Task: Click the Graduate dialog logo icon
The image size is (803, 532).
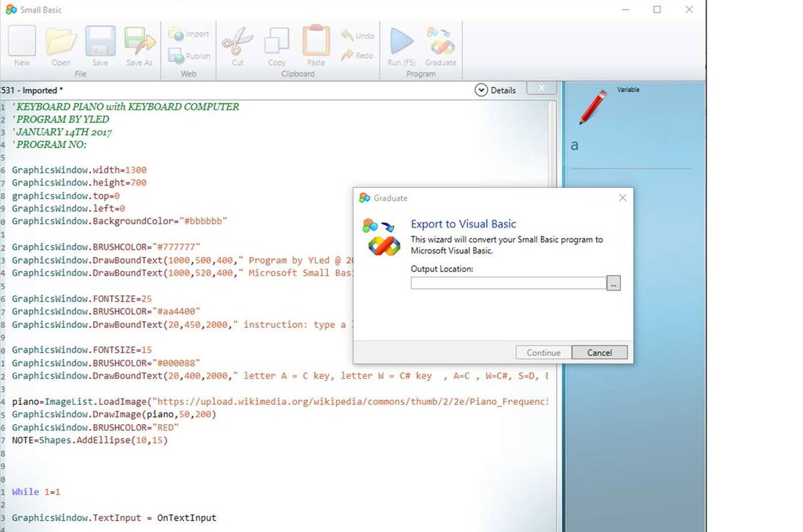Action: [380, 236]
